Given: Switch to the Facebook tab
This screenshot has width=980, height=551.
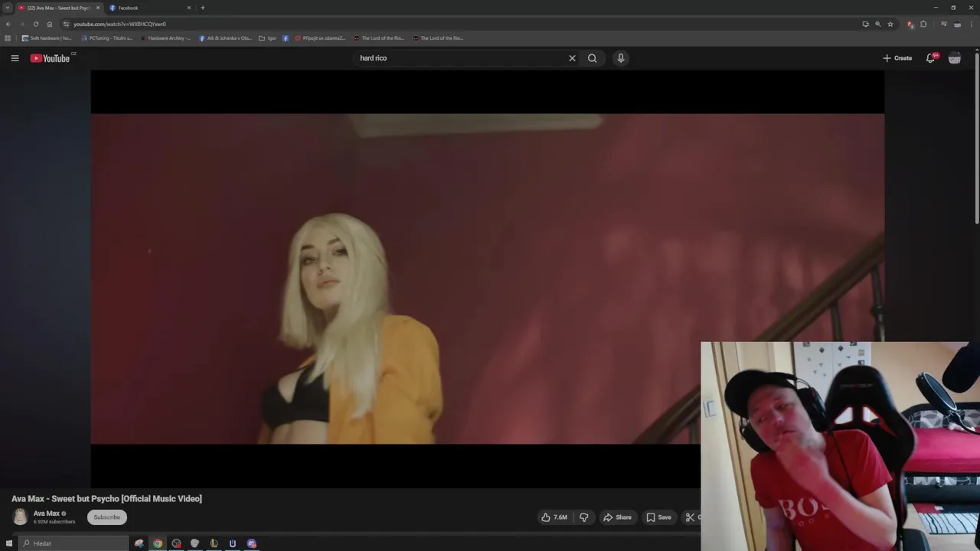Looking at the screenshot, I should tap(148, 8).
